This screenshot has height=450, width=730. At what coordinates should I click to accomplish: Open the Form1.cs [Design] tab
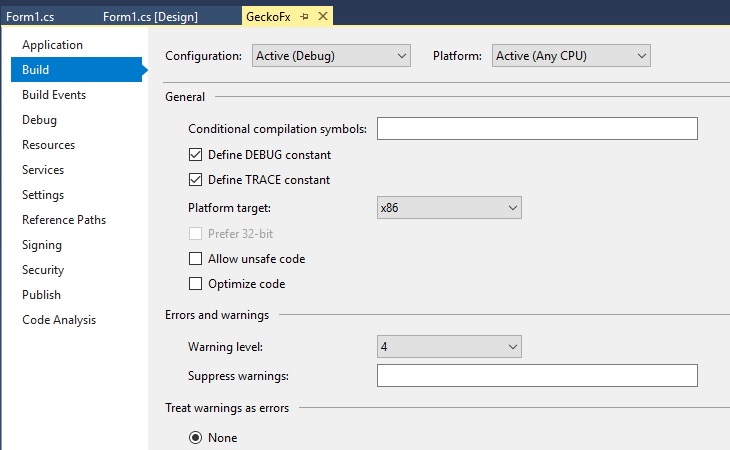(x=150, y=17)
